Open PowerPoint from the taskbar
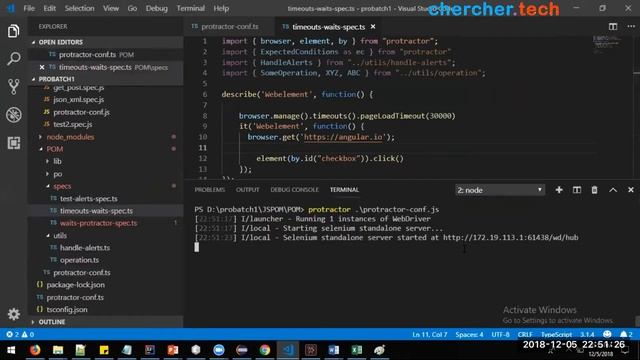Image resolution: width=640 pixels, height=360 pixels. [173, 350]
